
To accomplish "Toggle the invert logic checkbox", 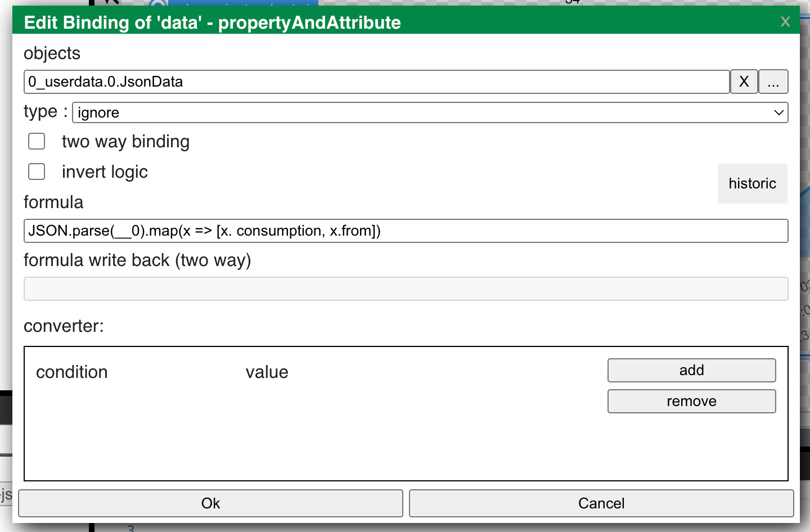I will tap(37, 172).
